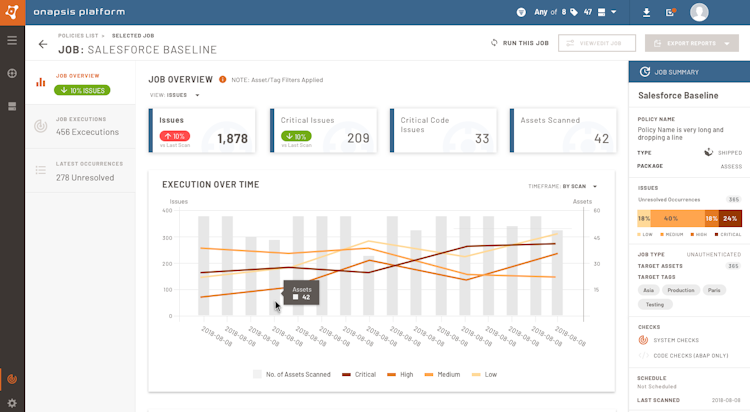Image resolution: width=750 pixels, height=412 pixels.
Task: Toggle the High legend series
Action: [x=400, y=374]
